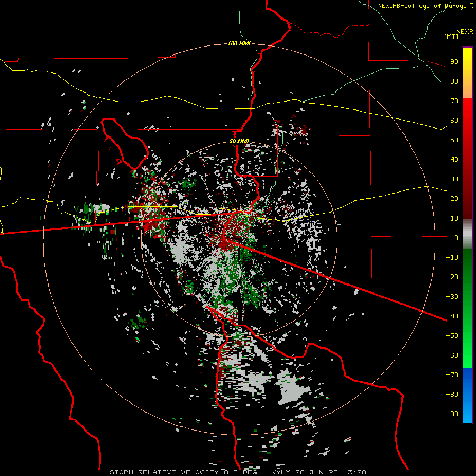Click the 50 NMI range ring label
The width and height of the screenshot is (476, 476).
pyautogui.click(x=239, y=141)
